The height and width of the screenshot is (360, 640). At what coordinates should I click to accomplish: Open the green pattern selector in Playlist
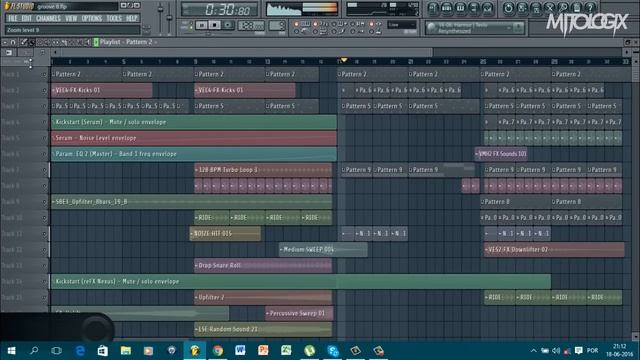pos(96,42)
